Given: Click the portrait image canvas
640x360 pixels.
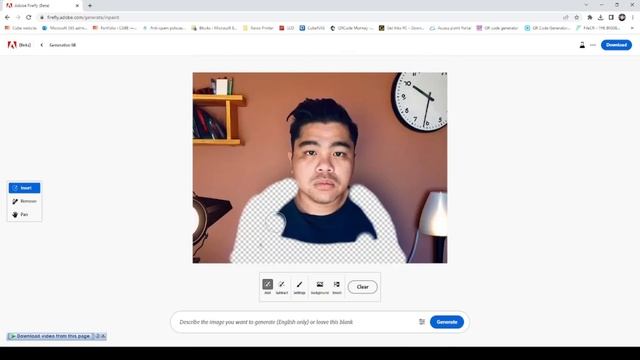Looking at the screenshot, I should click(320, 168).
